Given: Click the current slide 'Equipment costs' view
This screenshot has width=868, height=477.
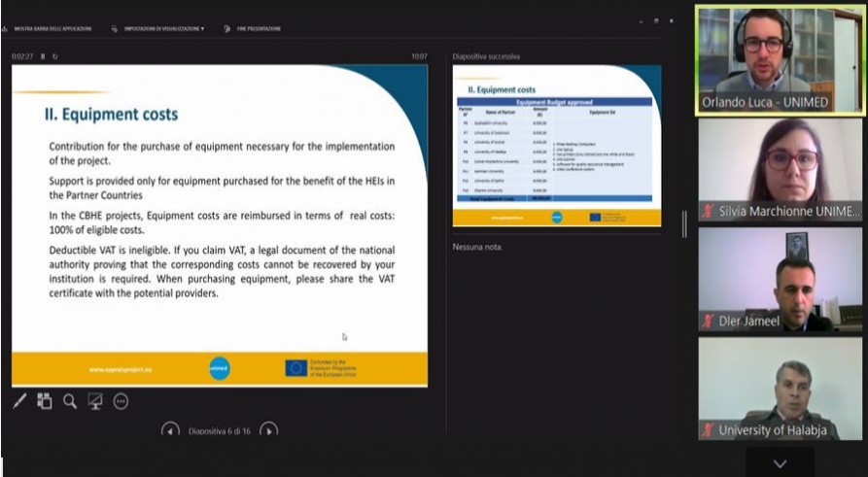Looking at the screenshot, I should point(220,225).
